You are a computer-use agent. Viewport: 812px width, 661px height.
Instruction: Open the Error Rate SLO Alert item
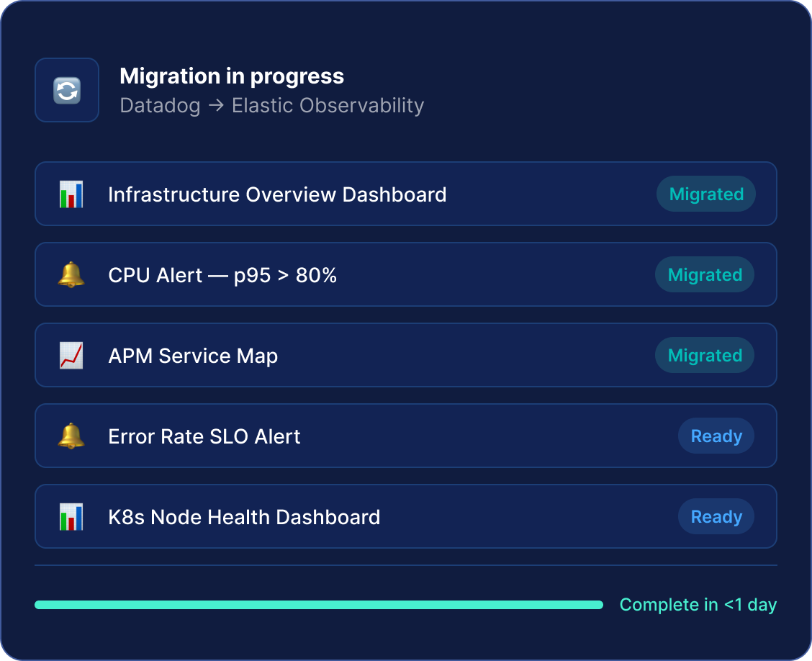pos(204,436)
